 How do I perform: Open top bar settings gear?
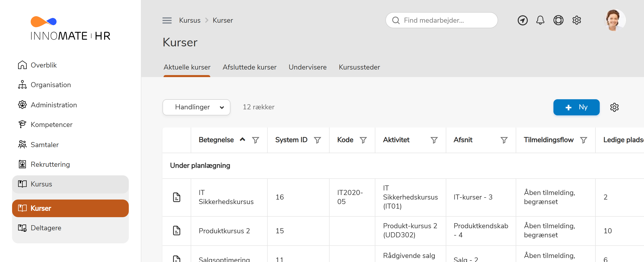(577, 20)
